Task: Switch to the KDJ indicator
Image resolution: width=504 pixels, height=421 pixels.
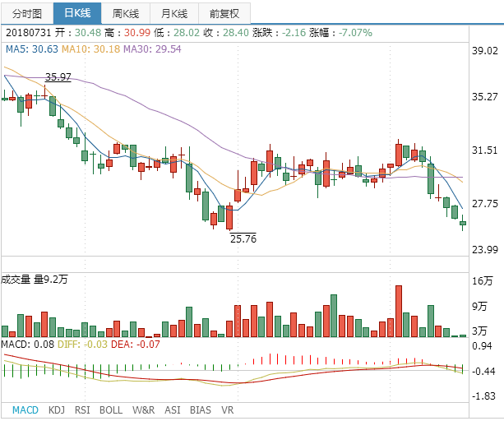Action: (x=57, y=410)
